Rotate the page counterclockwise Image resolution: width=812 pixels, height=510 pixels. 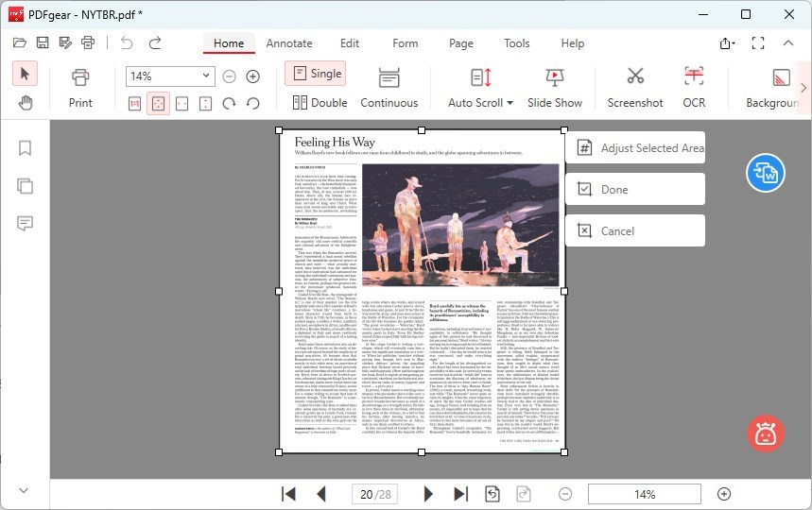252,104
